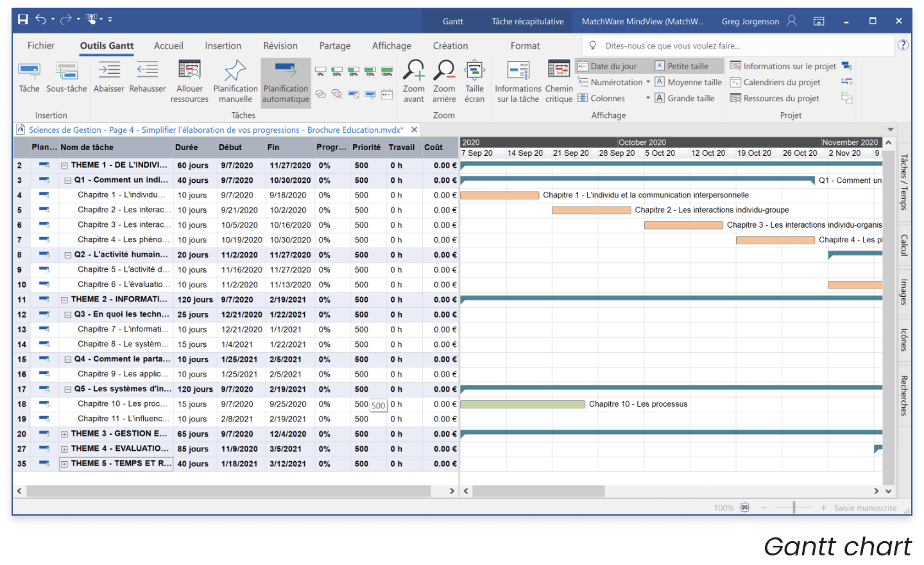
Task: Set task progress to 75%
Action: 370,71
